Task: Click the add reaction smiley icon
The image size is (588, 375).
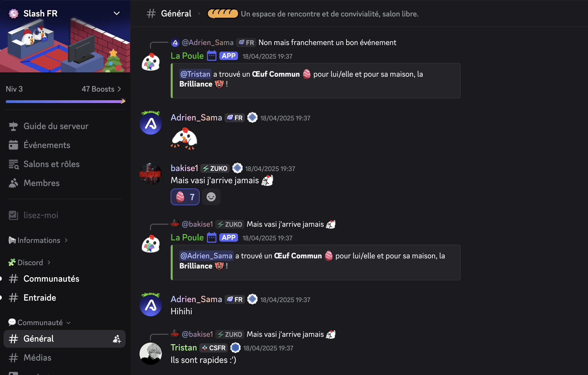Action: (x=211, y=197)
